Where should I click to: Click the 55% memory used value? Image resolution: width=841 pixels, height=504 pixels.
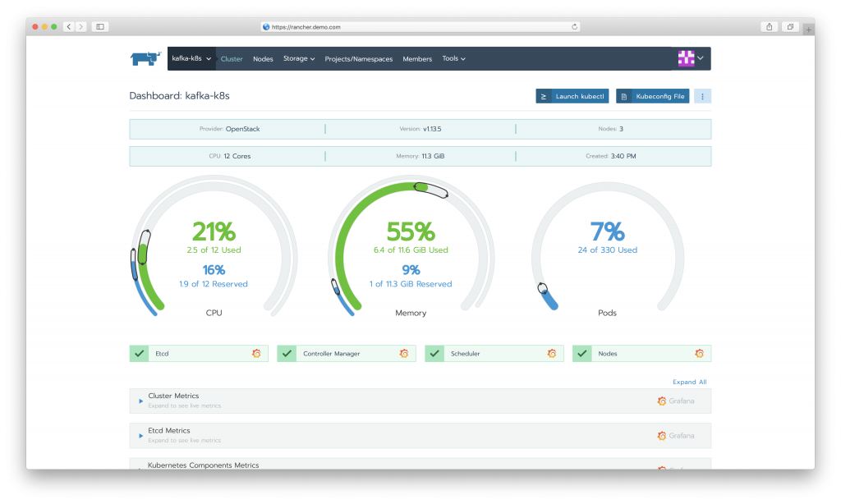[x=411, y=231]
